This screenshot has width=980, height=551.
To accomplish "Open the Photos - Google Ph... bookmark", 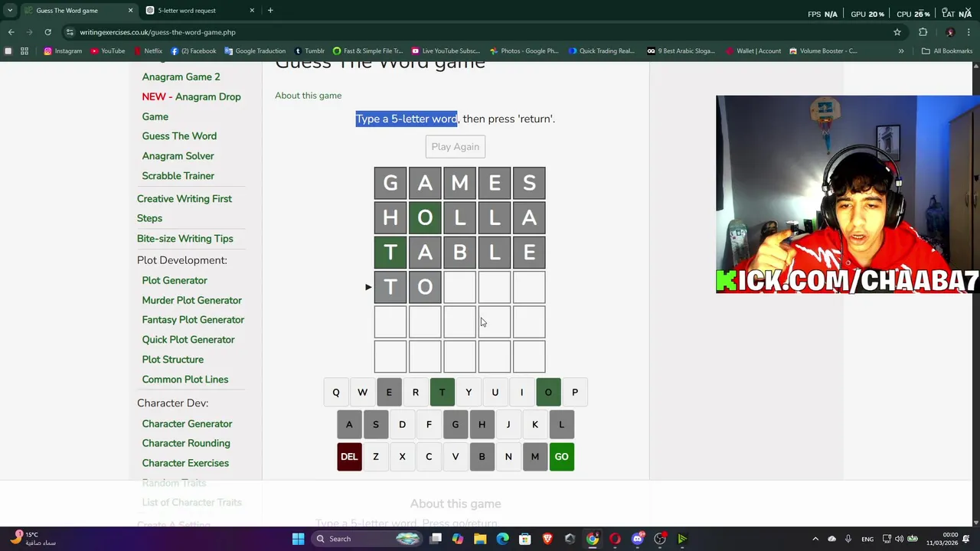I will pyautogui.click(x=524, y=51).
